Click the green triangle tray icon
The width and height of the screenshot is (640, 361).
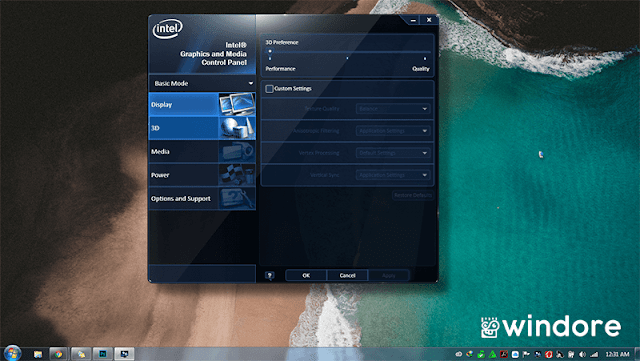tap(493, 354)
